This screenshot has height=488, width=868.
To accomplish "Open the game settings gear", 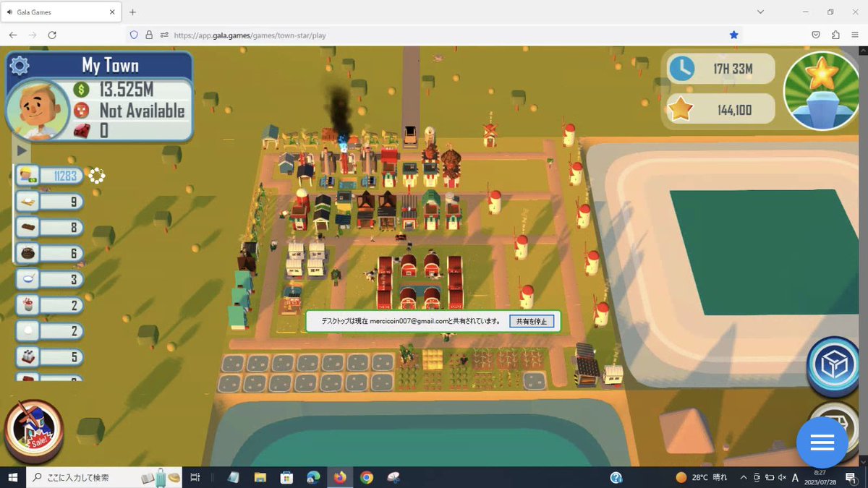I will (x=20, y=66).
